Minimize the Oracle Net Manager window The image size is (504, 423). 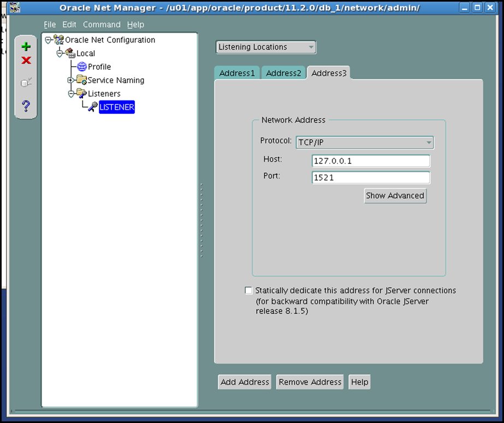[464, 8]
